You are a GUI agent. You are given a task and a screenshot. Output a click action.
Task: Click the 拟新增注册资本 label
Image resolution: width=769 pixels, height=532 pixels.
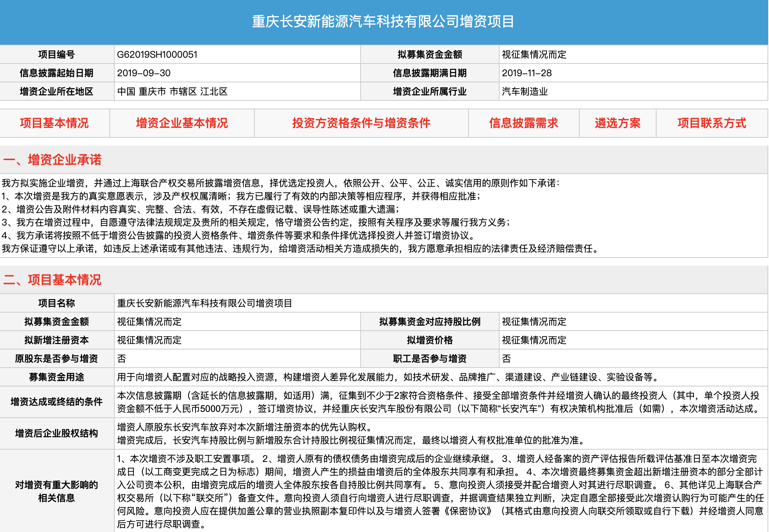click(x=57, y=340)
